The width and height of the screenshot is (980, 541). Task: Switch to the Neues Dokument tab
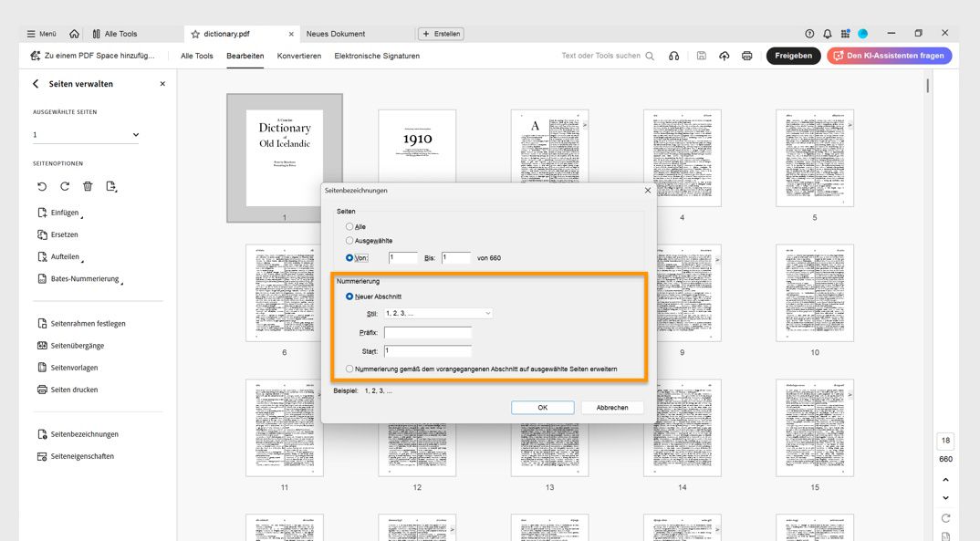click(x=336, y=34)
